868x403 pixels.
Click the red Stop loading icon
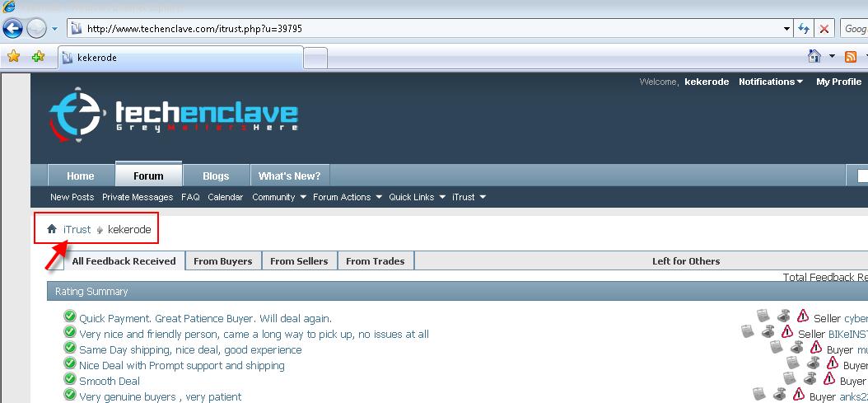tap(824, 29)
